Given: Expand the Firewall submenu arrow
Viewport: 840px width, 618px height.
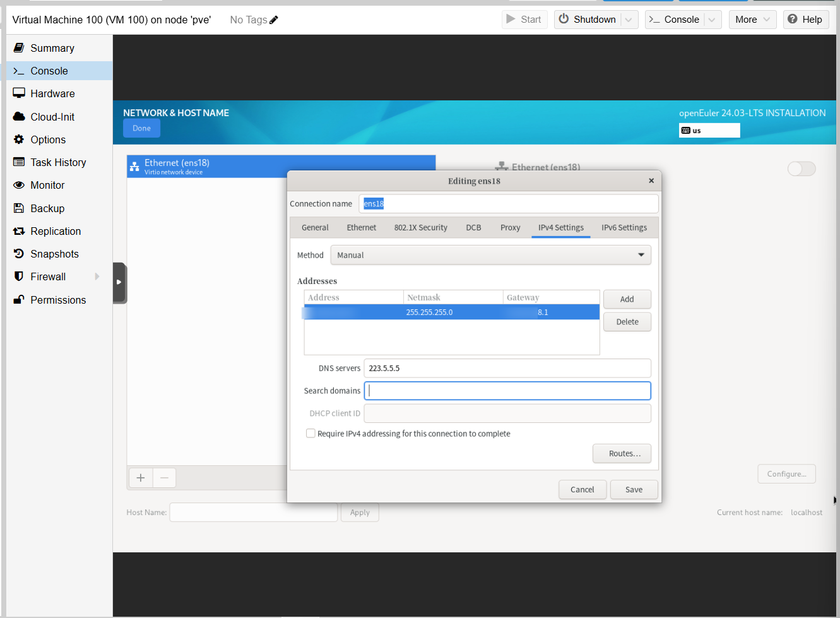Looking at the screenshot, I should point(97,276).
